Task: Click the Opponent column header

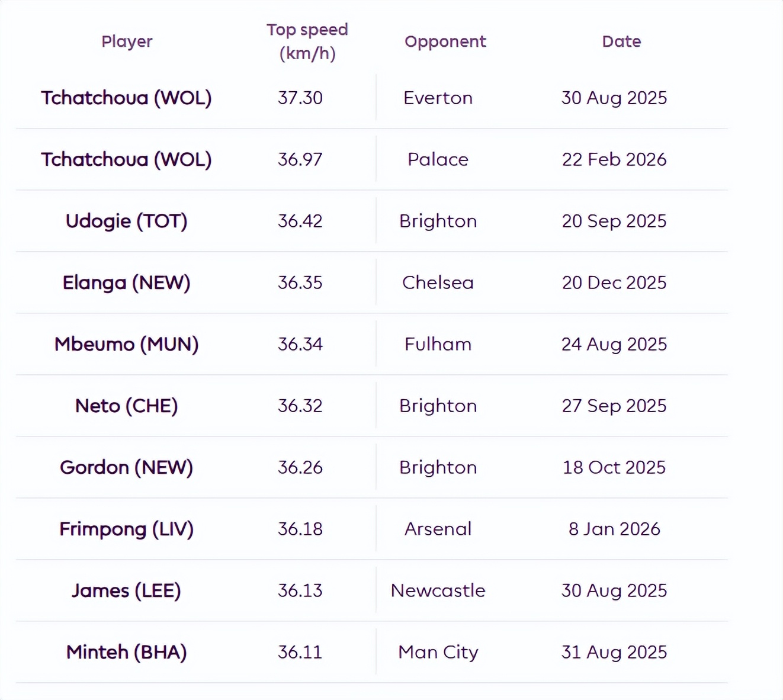Action: tap(445, 41)
